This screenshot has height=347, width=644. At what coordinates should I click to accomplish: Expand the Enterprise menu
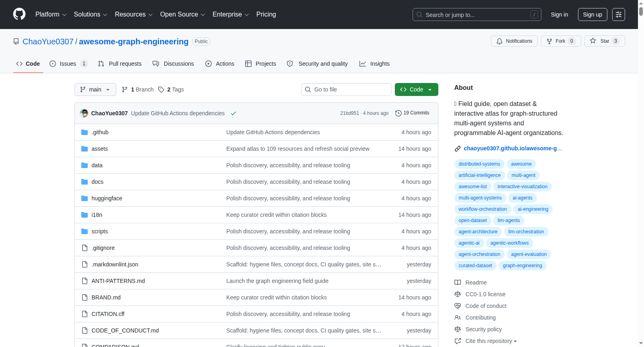231,15
